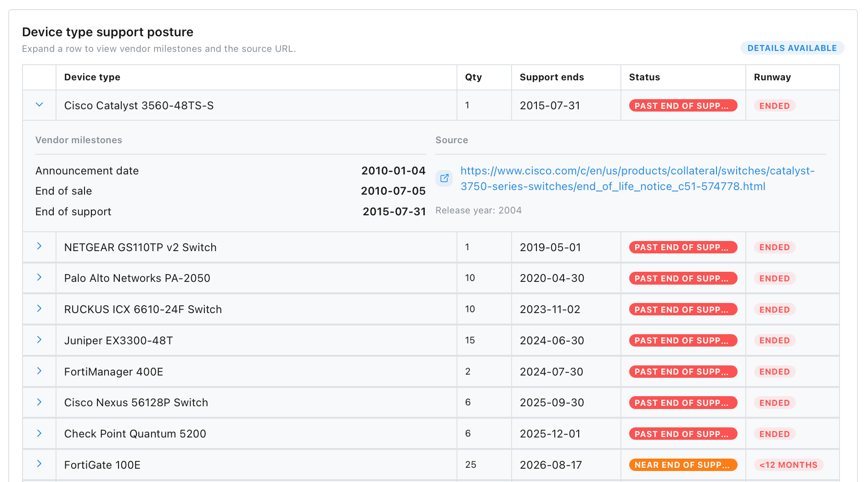The height and width of the screenshot is (482, 868).
Task: Click the DETAILS AVAILABLE chip
Action: [x=792, y=48]
